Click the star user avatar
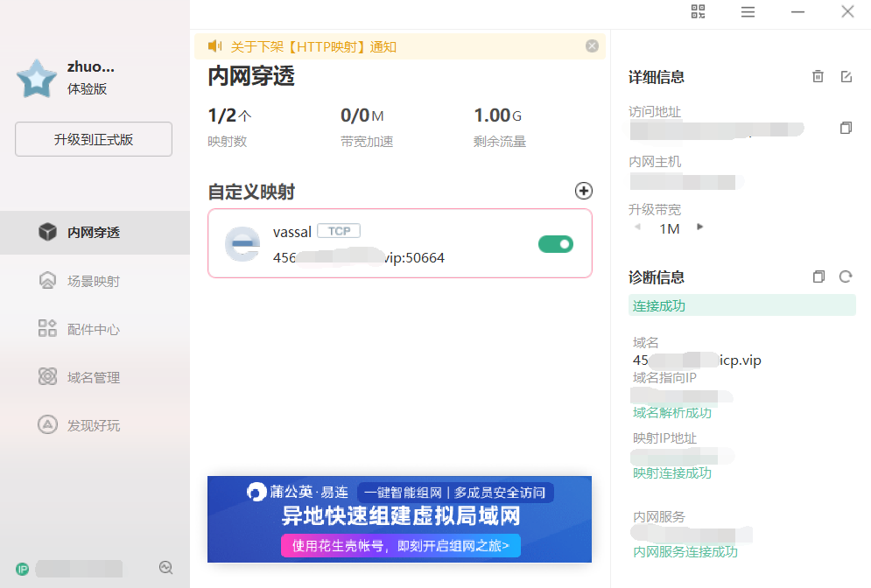 coord(37,78)
